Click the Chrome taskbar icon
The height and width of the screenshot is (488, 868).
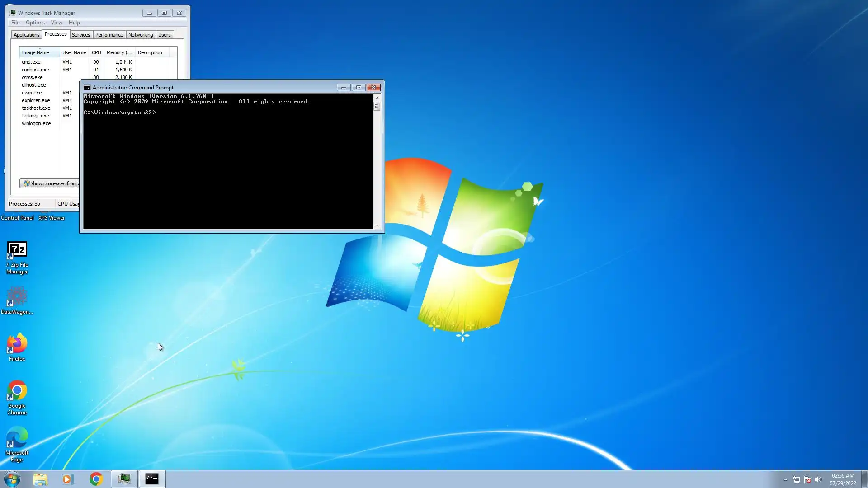96,479
